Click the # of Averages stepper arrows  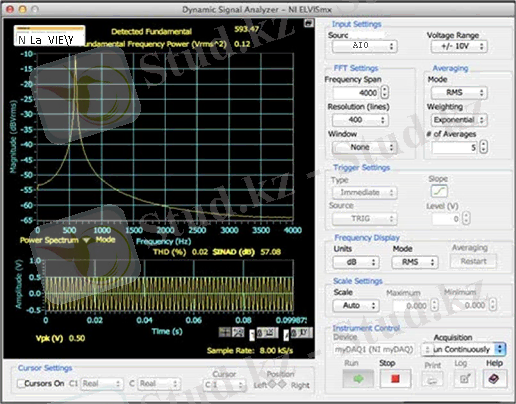click(x=483, y=147)
